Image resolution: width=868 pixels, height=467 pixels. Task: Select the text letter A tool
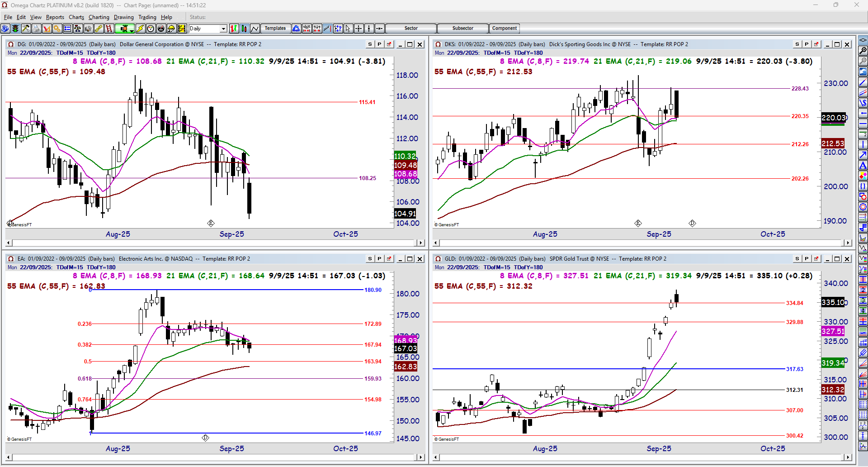(863, 165)
